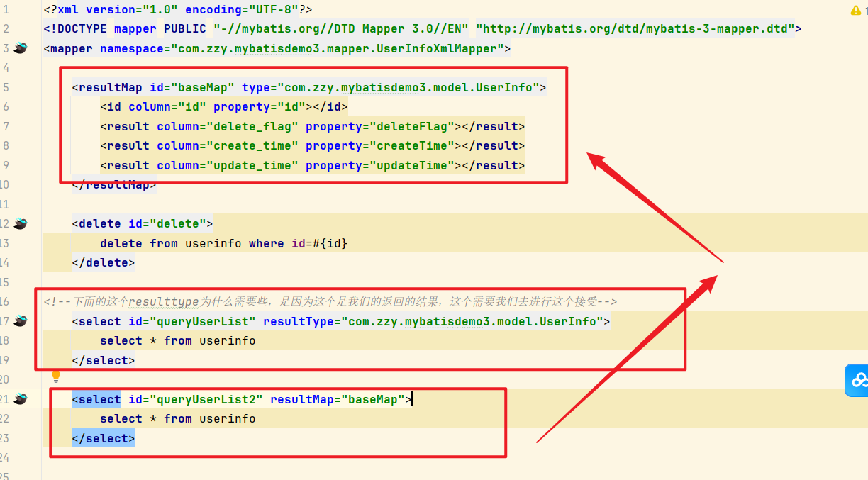This screenshot has height=480, width=868.
Task: Click the property value "updateTime"
Action: click(411, 165)
